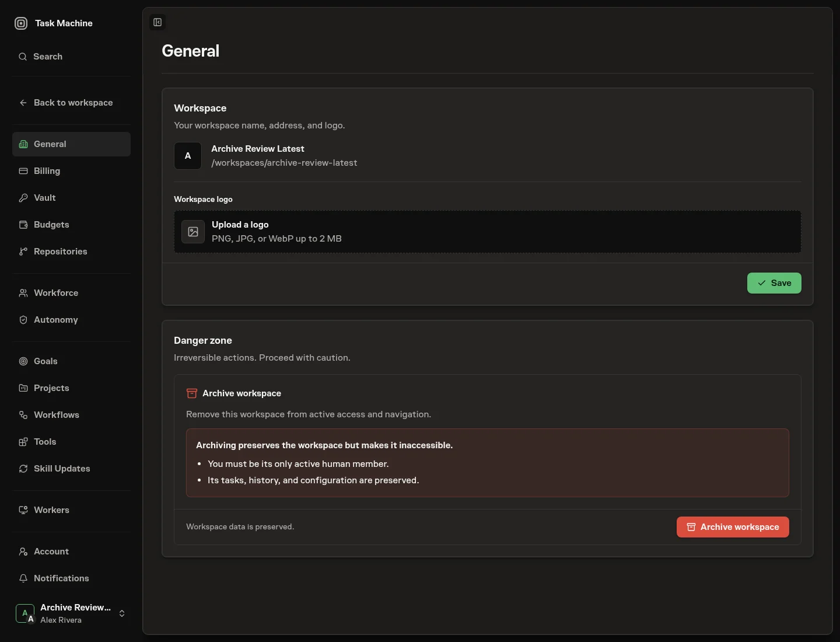Image resolution: width=840 pixels, height=642 pixels.
Task: Click the Workflows icon in sidebar
Action: pyautogui.click(x=23, y=415)
